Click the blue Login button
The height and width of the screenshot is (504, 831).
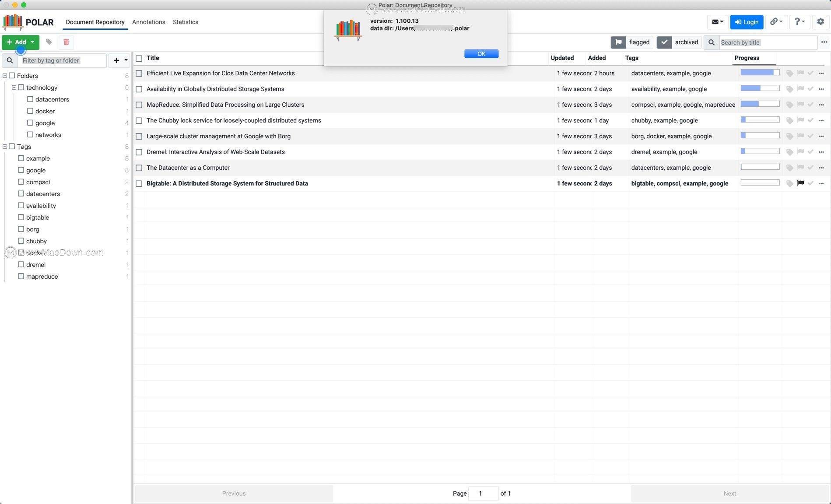point(746,22)
